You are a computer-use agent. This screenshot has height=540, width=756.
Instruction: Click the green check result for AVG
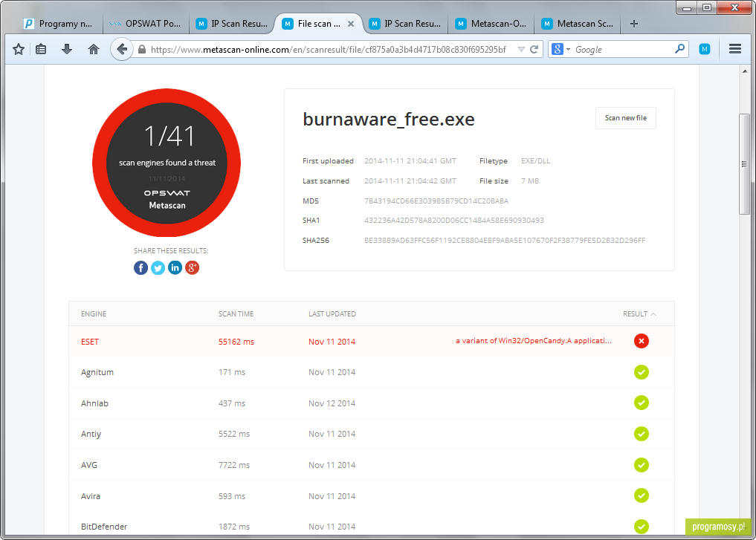click(642, 465)
